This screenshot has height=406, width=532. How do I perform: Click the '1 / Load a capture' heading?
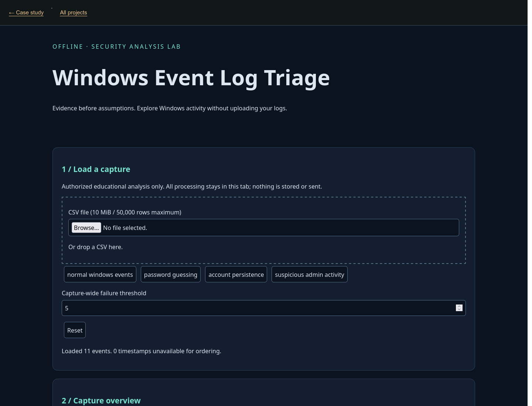click(96, 169)
